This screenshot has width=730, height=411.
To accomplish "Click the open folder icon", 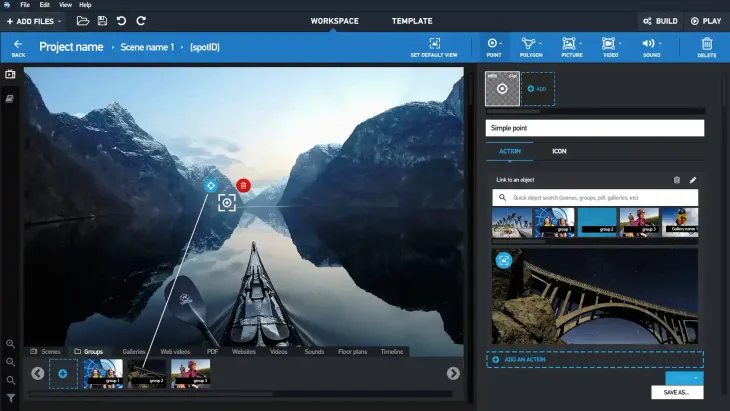I will coord(83,21).
